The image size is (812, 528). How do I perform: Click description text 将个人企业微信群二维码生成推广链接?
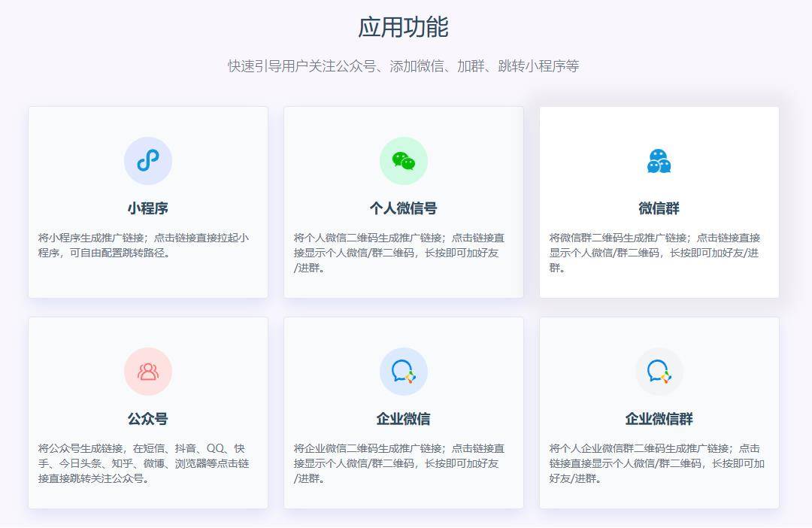(x=656, y=463)
